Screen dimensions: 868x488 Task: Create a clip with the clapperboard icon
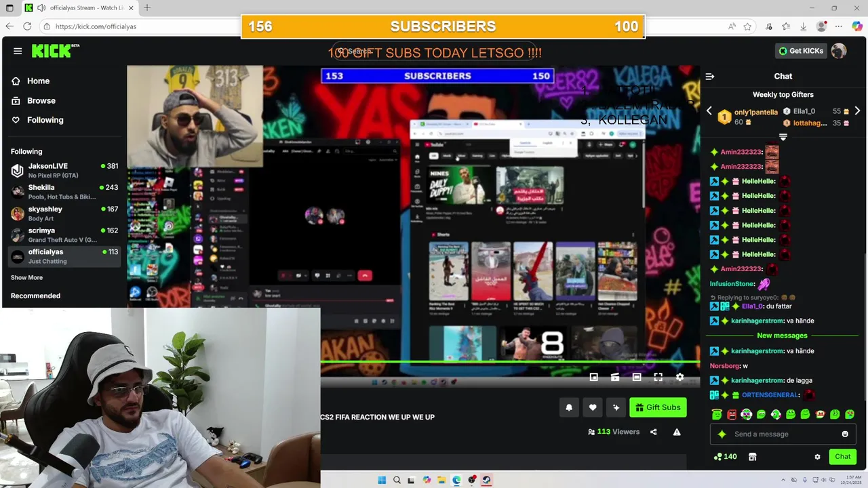(x=615, y=377)
